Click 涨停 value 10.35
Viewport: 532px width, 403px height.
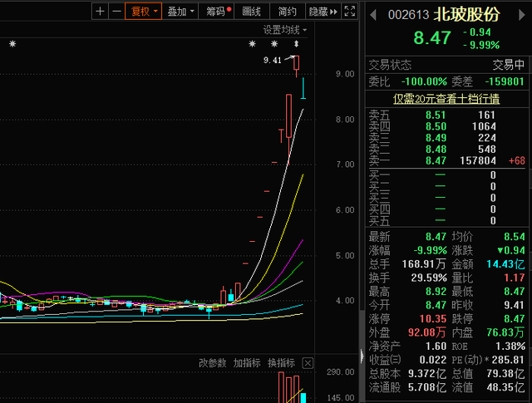click(x=433, y=319)
